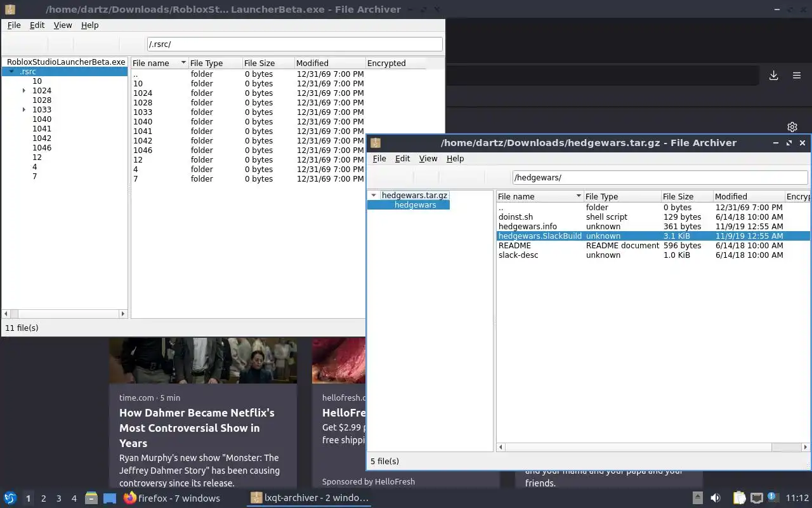The image size is (812, 508).
Task: Open Firefox hamburger menu icon
Action: pos(797,76)
